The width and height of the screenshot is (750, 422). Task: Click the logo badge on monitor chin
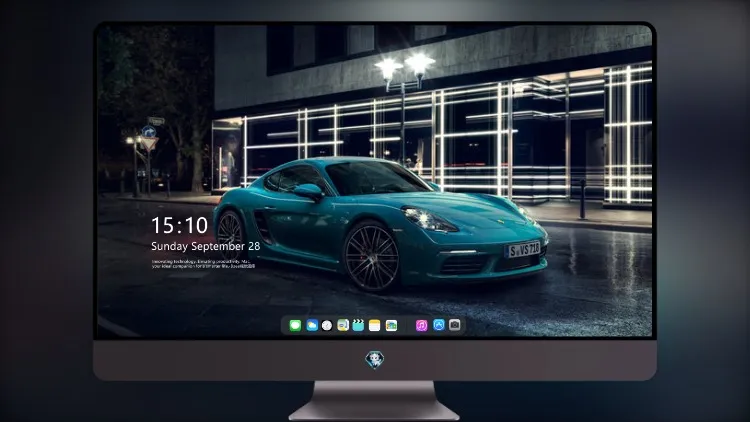tap(375, 360)
